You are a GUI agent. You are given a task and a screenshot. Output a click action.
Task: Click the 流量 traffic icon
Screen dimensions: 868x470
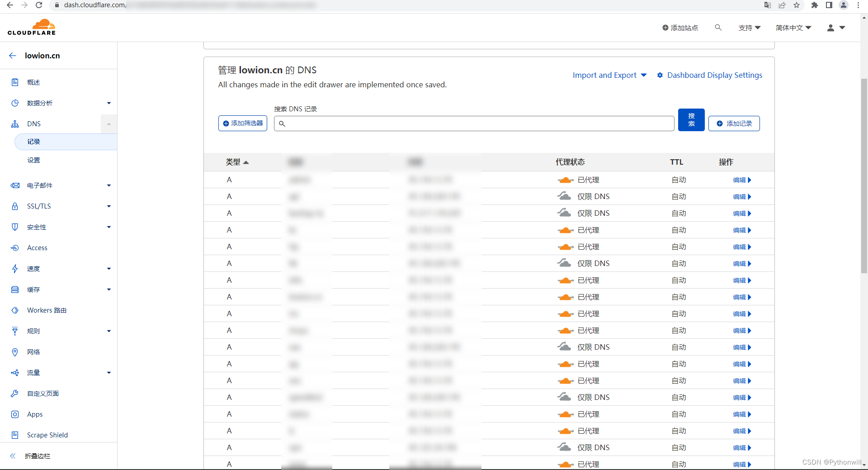tap(15, 373)
